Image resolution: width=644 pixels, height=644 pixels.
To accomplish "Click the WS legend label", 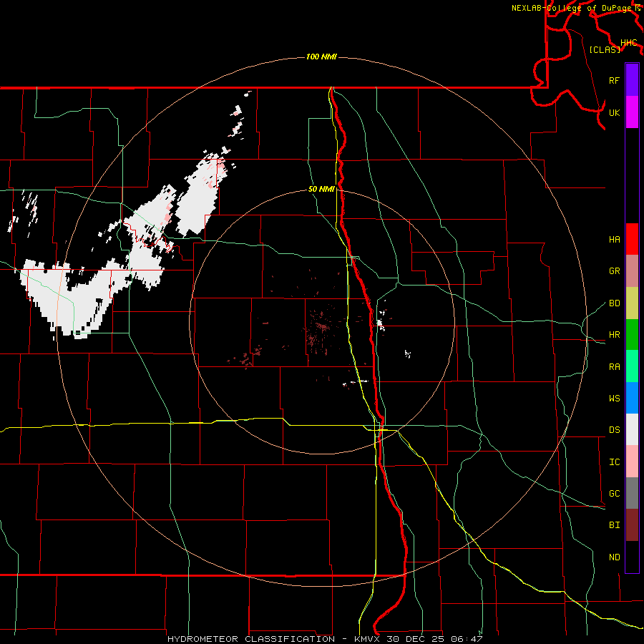I will pos(614,399).
